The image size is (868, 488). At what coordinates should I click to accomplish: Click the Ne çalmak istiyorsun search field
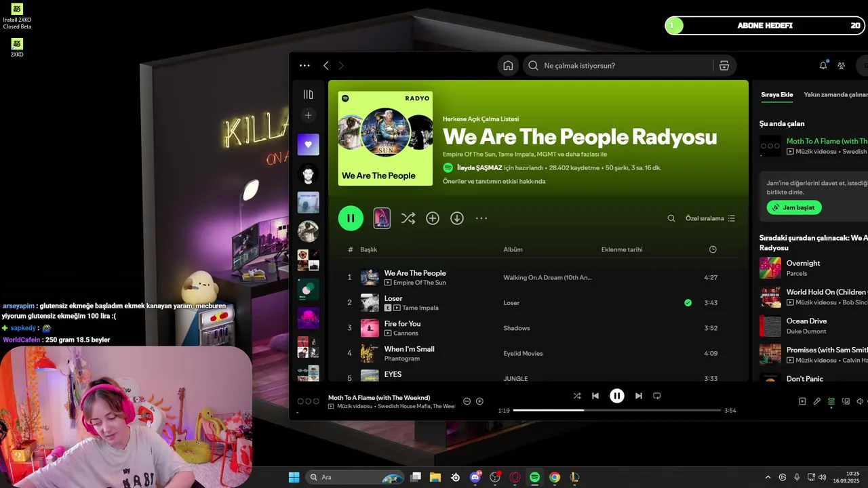pos(618,66)
